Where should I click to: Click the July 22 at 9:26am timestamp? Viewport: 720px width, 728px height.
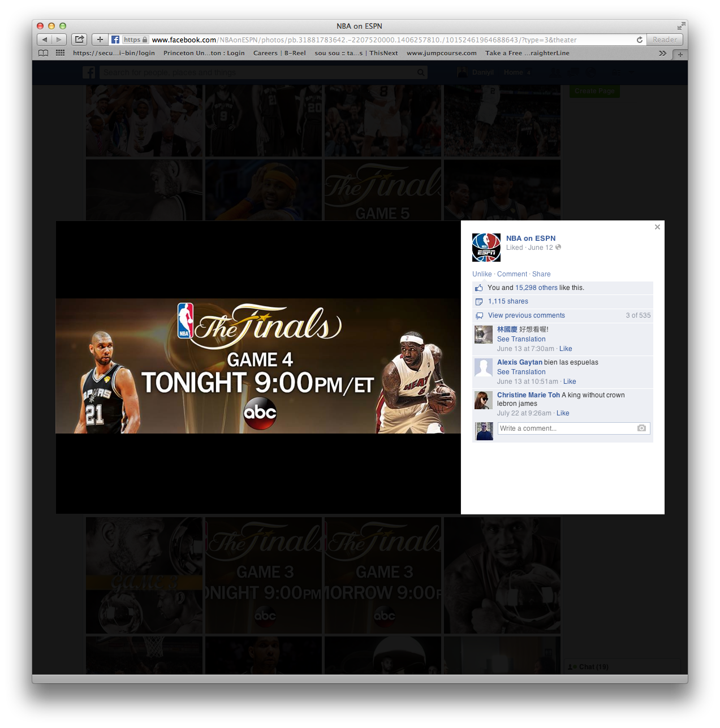point(524,413)
